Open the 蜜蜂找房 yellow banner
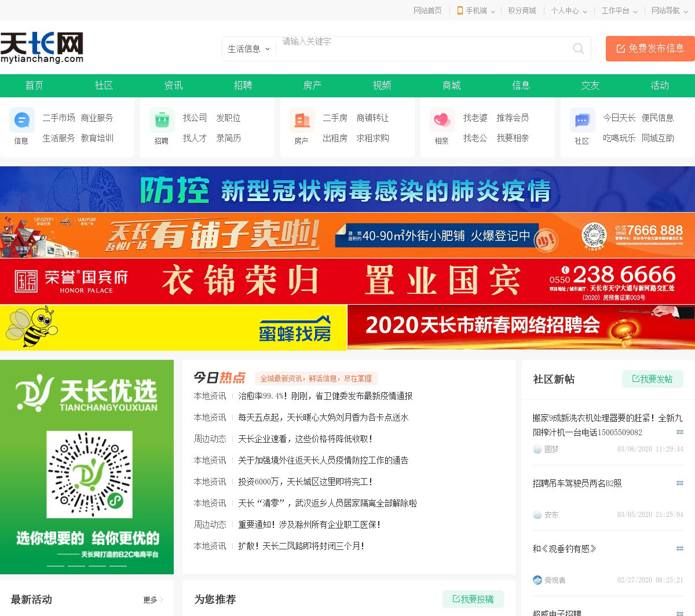 pos(173,327)
